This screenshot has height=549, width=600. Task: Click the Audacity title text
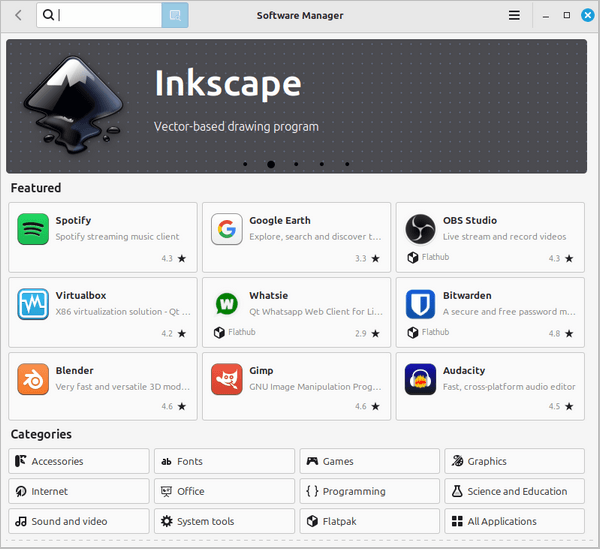coord(464,370)
